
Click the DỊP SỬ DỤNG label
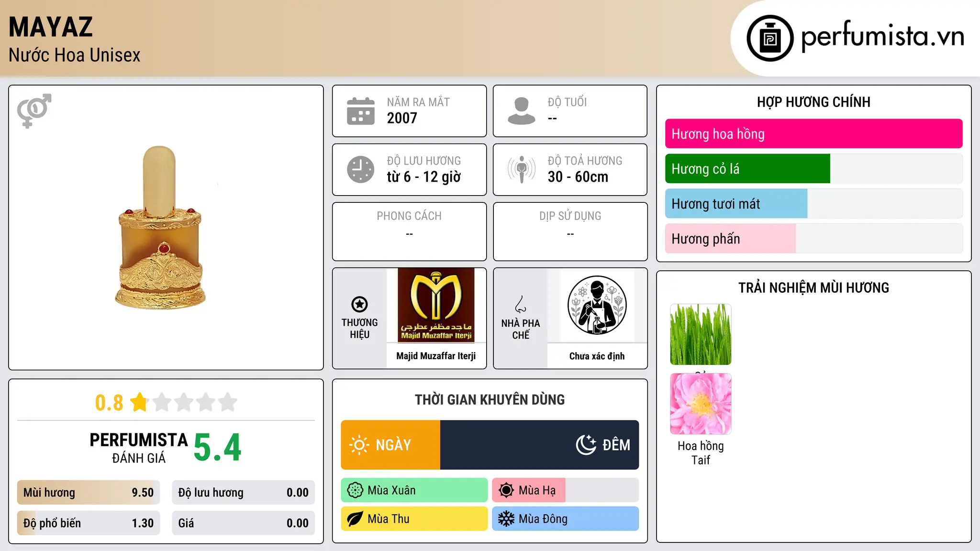click(570, 216)
